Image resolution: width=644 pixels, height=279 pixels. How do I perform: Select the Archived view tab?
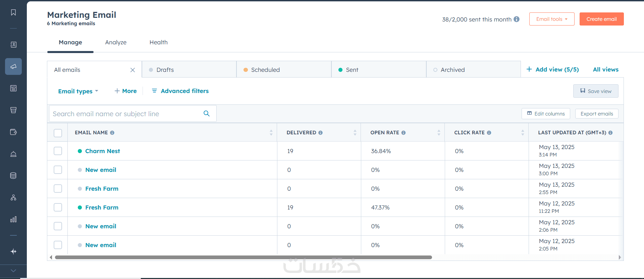pos(473,69)
